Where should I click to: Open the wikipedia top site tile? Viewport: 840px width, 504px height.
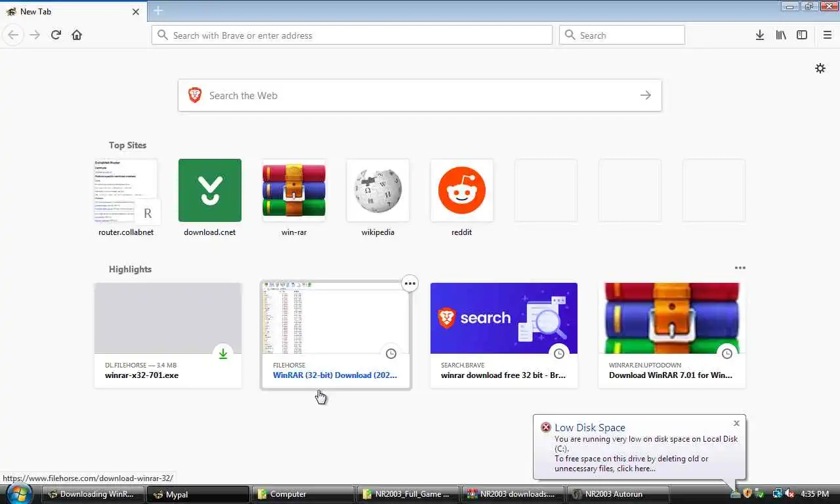[378, 198]
